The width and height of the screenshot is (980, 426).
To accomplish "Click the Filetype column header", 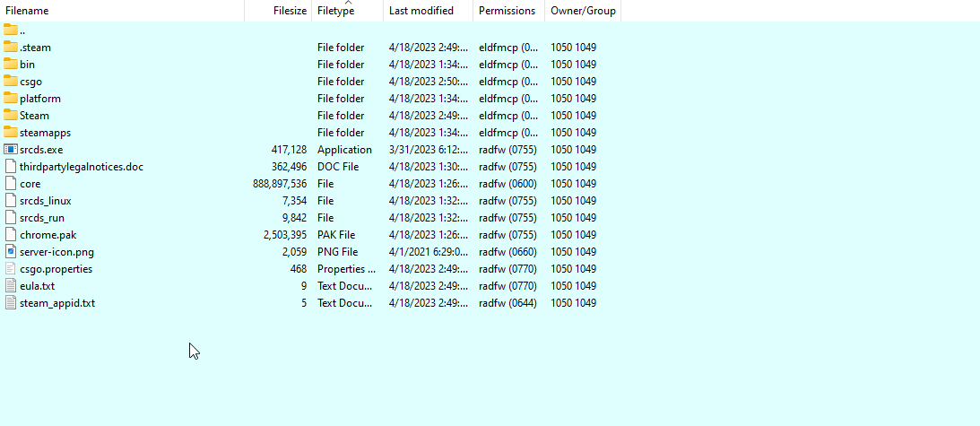I will pyautogui.click(x=335, y=11).
